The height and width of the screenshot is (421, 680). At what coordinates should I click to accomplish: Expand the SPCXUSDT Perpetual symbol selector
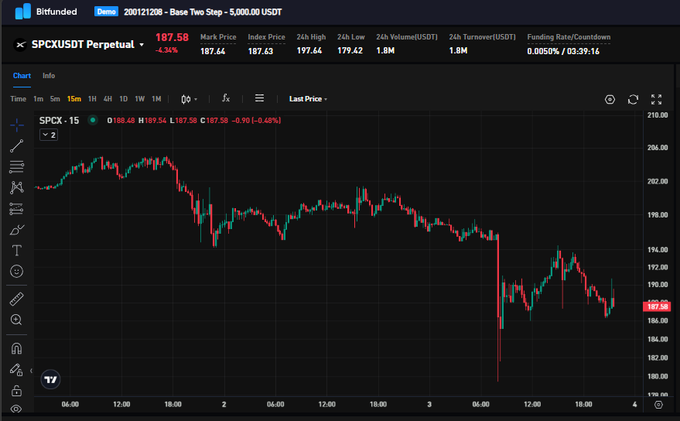click(x=141, y=45)
